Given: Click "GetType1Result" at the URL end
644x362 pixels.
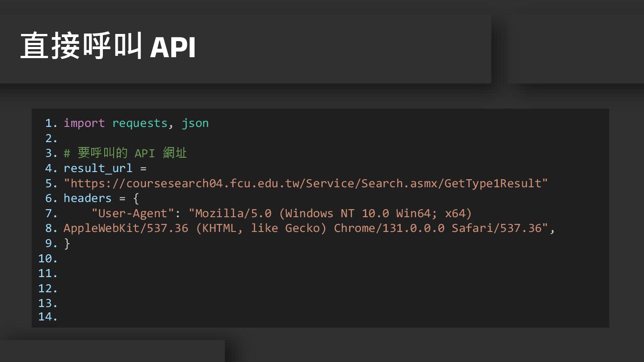Looking at the screenshot, I should (x=496, y=183).
